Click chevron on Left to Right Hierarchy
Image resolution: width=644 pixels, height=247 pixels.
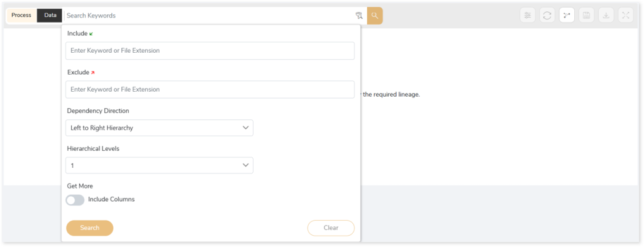(246, 128)
